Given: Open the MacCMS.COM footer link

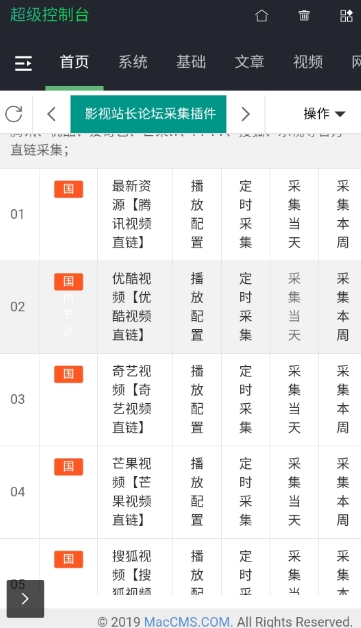Looking at the screenshot, I should tap(188, 621).
